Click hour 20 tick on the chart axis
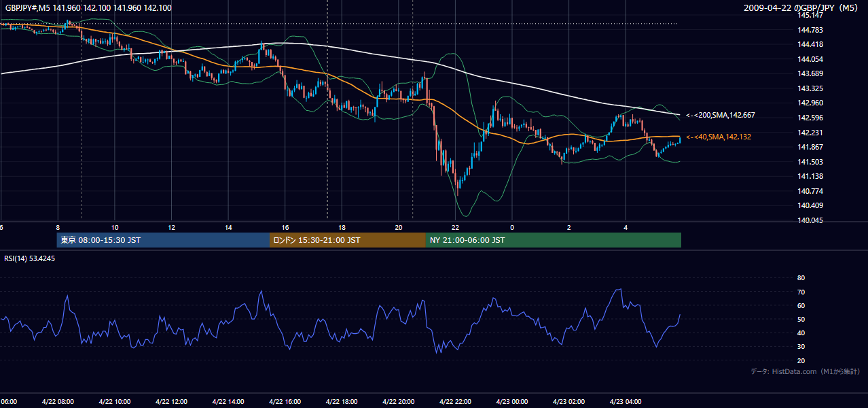 [x=399, y=227]
